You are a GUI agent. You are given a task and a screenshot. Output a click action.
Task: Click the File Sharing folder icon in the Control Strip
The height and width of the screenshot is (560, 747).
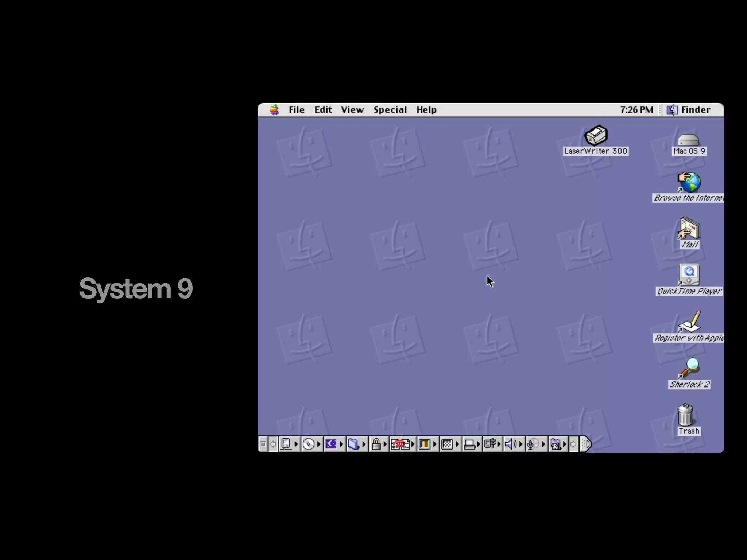[353, 444]
